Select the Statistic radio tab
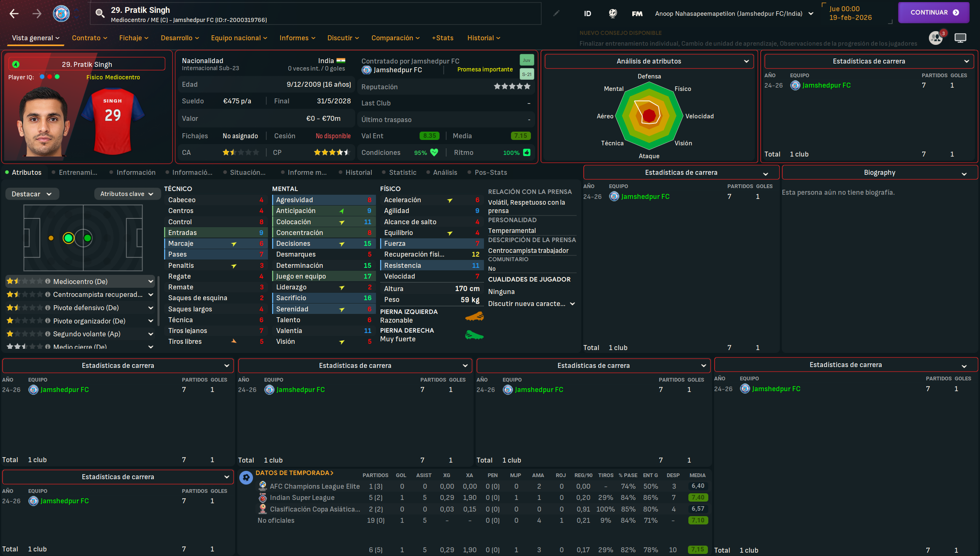This screenshot has width=980, height=556. point(399,172)
